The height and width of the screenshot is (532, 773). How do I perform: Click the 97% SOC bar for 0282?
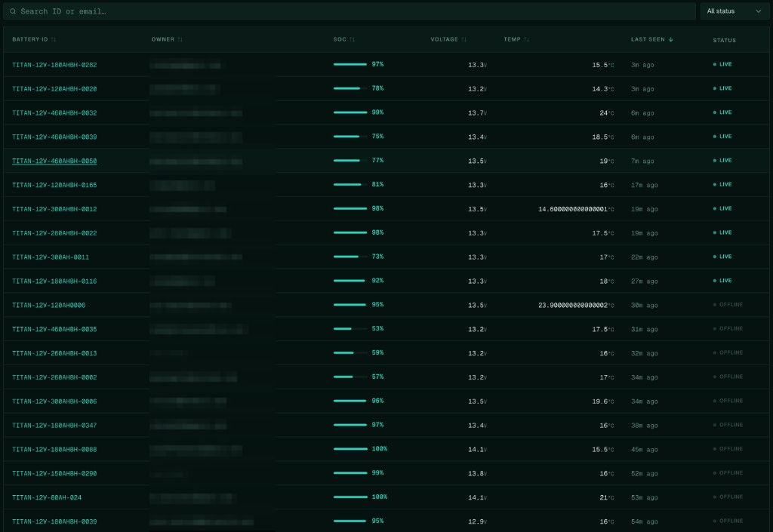click(350, 65)
